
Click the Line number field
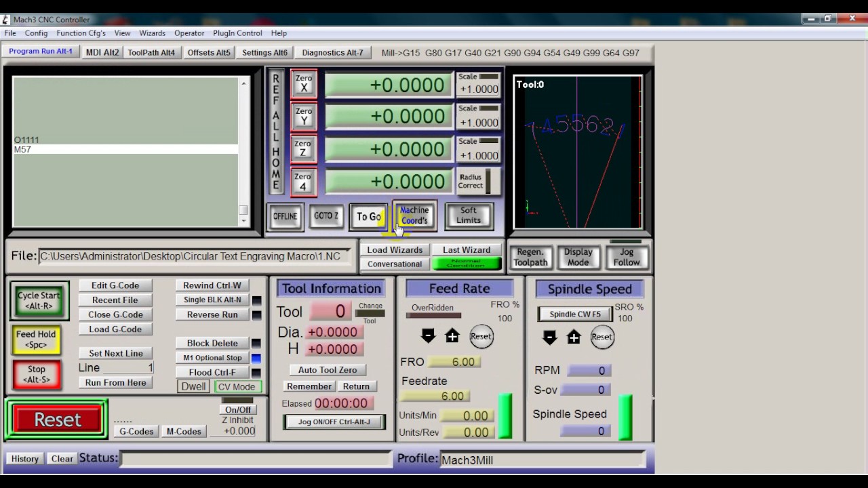click(129, 367)
